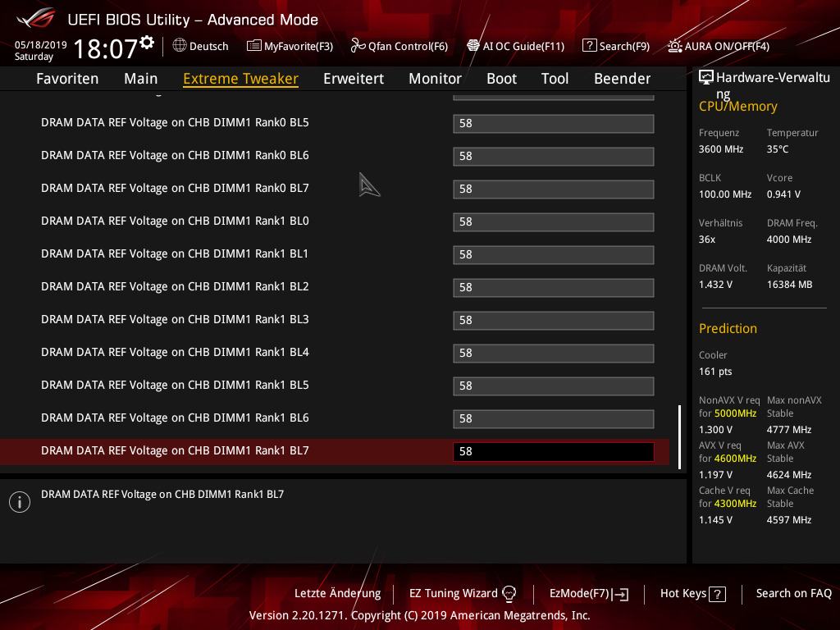Select the CHB DIMM1 Rank0 BL5 label

175,123
